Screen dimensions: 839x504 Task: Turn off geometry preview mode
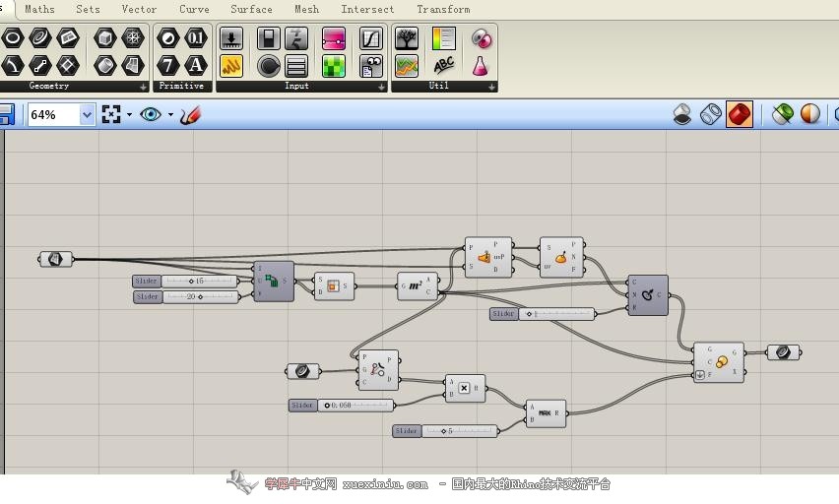[x=682, y=114]
